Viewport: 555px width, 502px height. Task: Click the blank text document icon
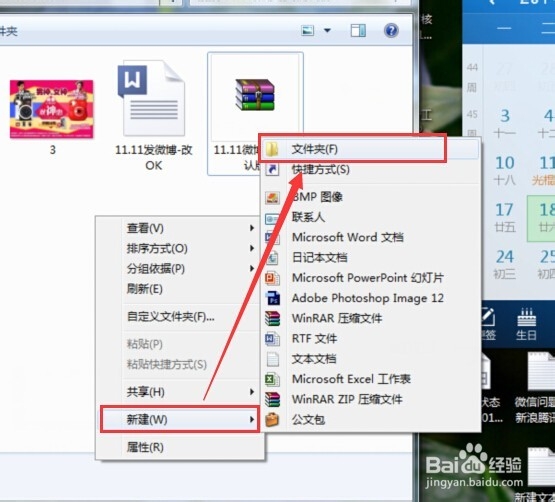[x=273, y=359]
